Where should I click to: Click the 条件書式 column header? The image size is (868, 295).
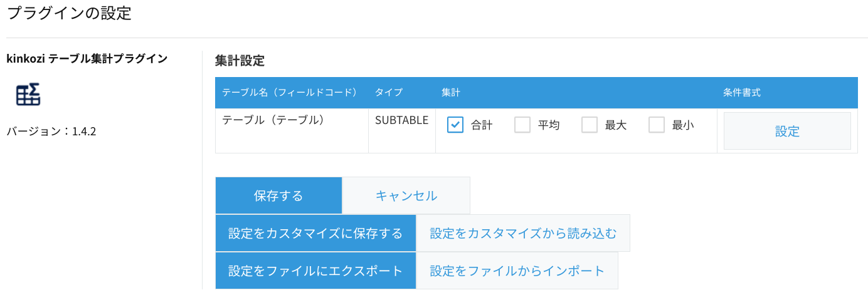(741, 92)
